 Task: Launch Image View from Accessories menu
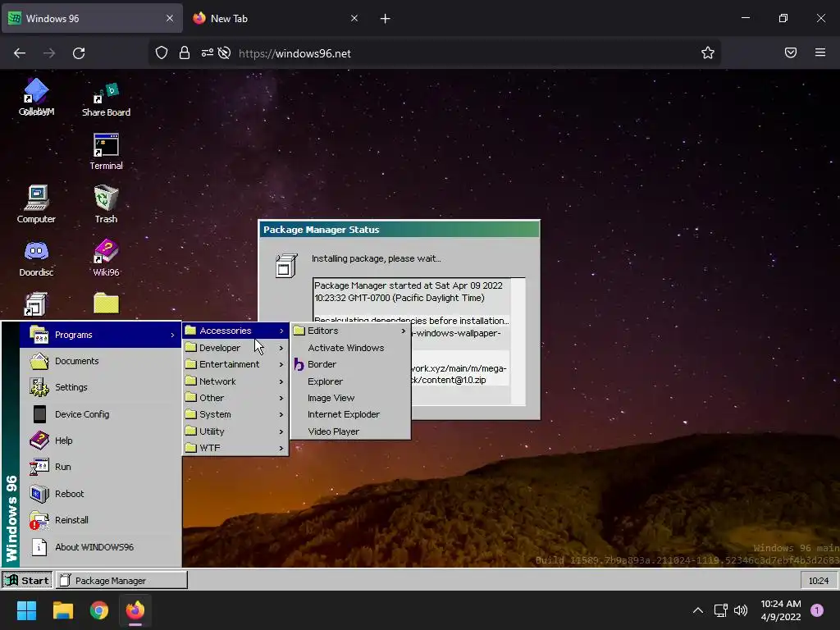(x=351, y=398)
